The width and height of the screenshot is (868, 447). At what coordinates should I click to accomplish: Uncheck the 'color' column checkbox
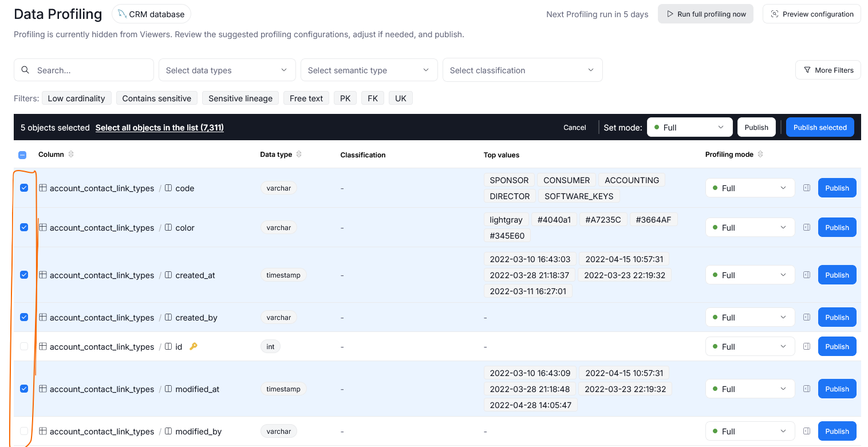pyautogui.click(x=24, y=227)
